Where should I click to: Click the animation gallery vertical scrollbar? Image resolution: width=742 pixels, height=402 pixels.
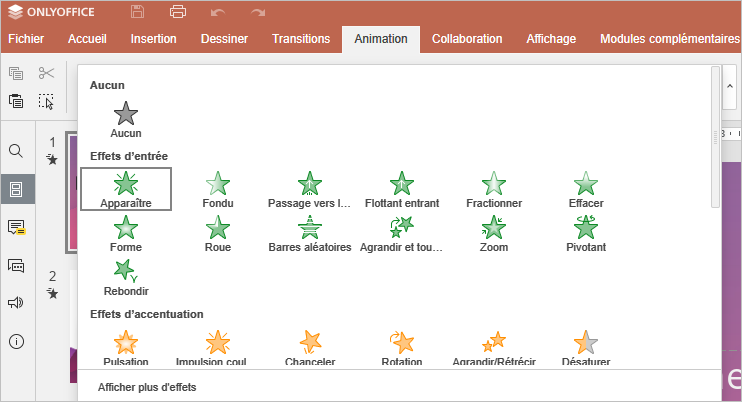coord(714,137)
